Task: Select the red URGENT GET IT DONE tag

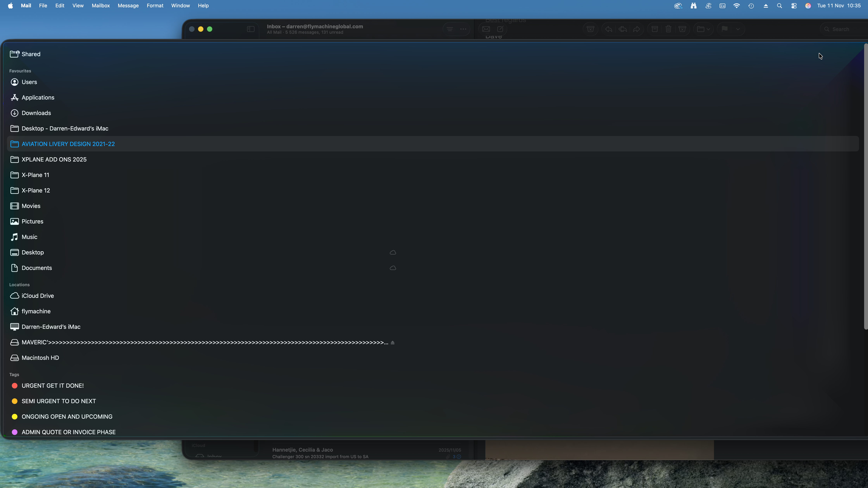Action: (x=53, y=386)
